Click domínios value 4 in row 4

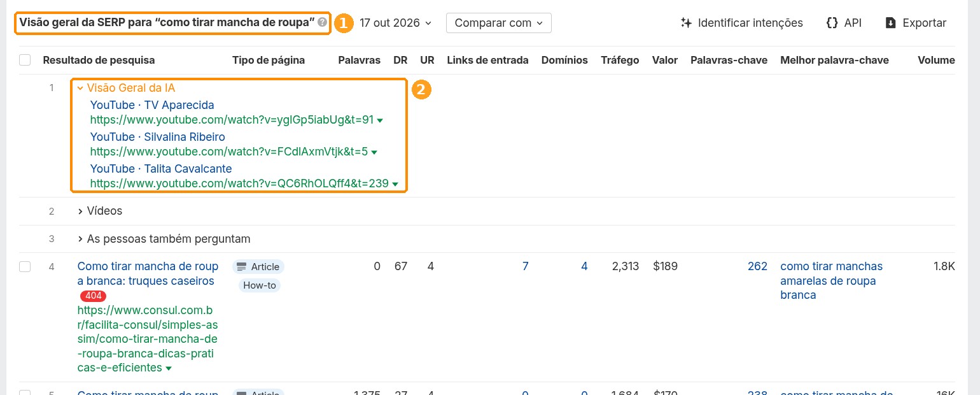click(584, 266)
